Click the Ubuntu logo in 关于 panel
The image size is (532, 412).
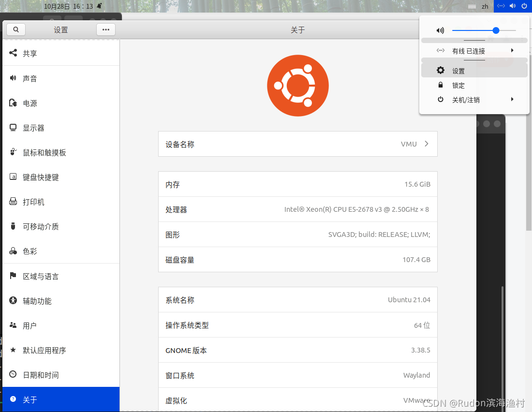point(298,86)
